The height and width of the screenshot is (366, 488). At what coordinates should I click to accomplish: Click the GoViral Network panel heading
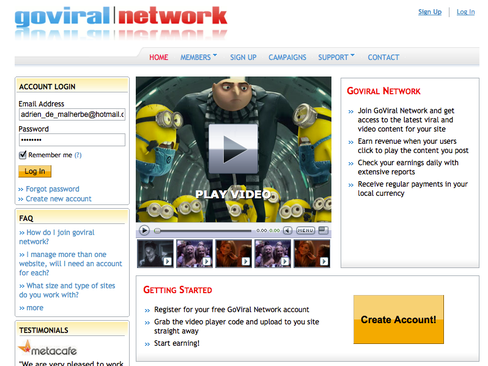tap(384, 91)
